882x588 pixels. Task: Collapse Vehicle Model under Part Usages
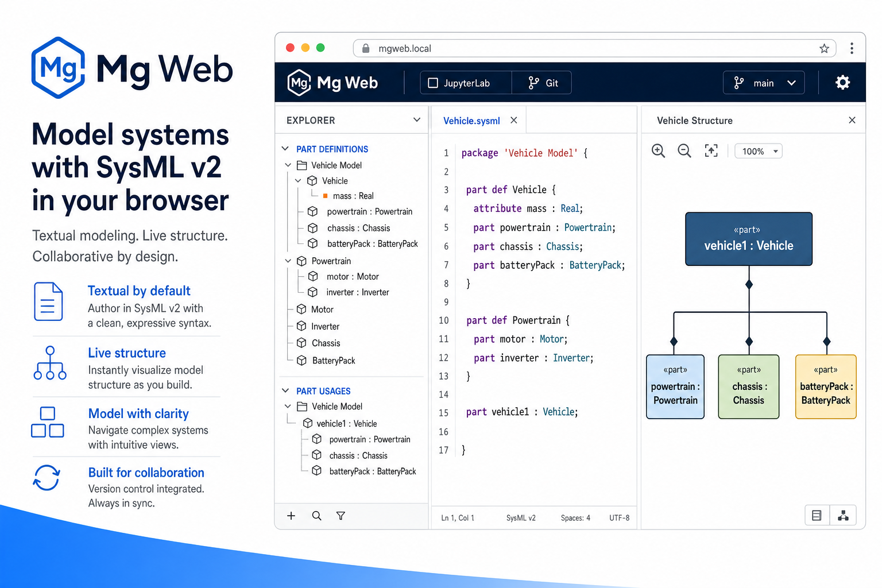point(288,407)
